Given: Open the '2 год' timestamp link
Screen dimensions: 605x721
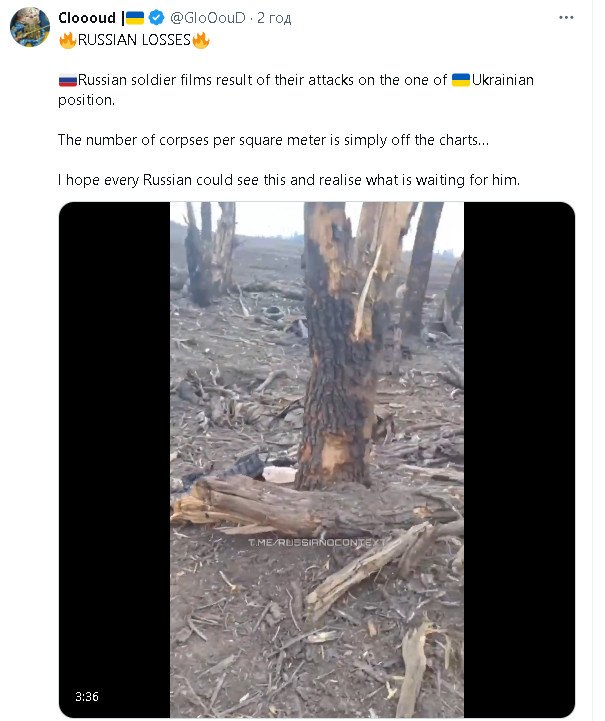Looking at the screenshot, I should [274, 18].
